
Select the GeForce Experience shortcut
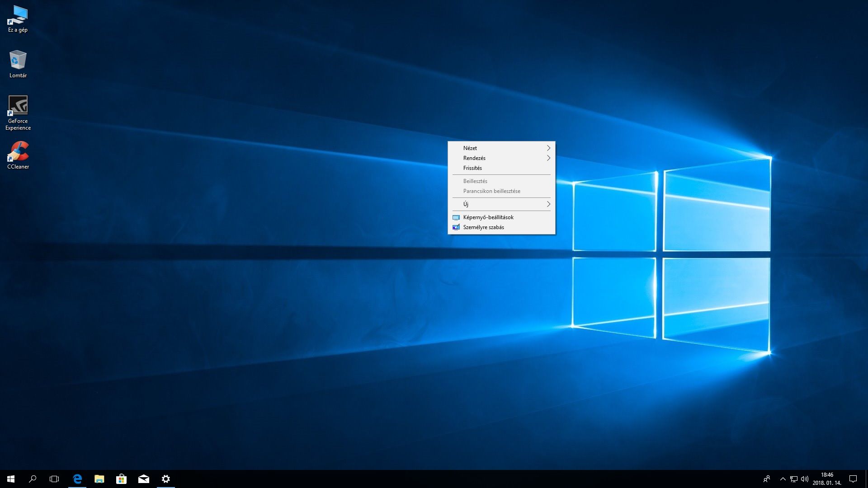pos(18,113)
